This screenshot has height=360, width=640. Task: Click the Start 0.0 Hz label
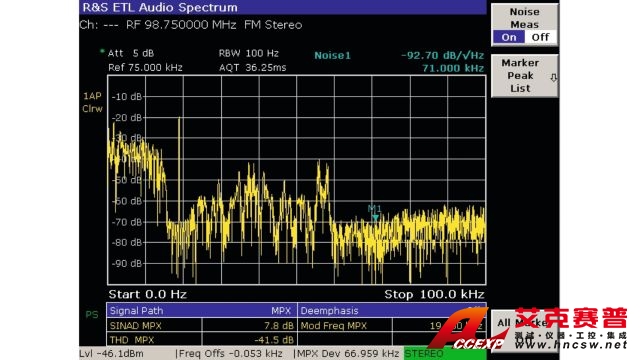pos(147,294)
